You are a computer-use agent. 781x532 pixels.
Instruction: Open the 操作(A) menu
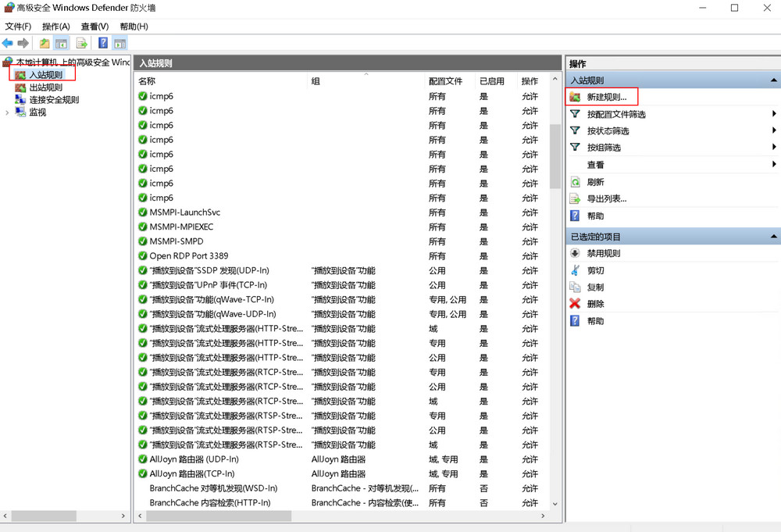55,27
